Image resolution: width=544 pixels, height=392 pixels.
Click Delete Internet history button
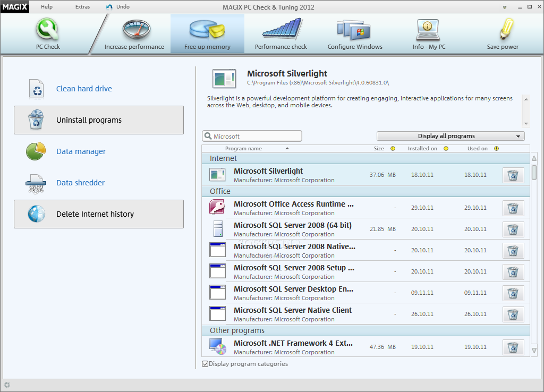tap(98, 214)
